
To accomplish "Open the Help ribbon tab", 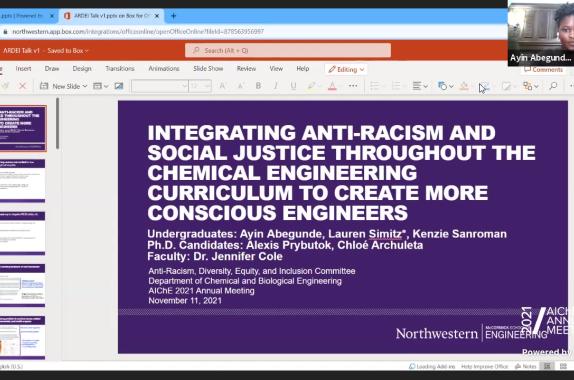I will click(303, 68).
